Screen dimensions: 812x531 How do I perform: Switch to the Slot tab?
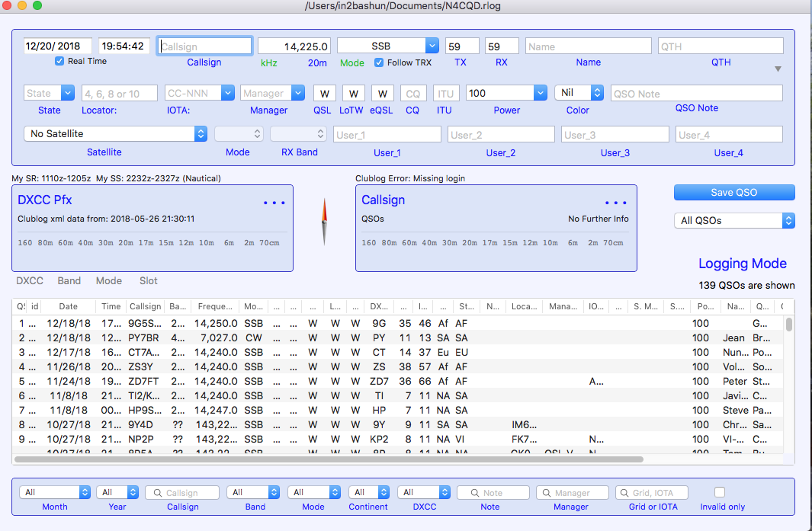(149, 281)
